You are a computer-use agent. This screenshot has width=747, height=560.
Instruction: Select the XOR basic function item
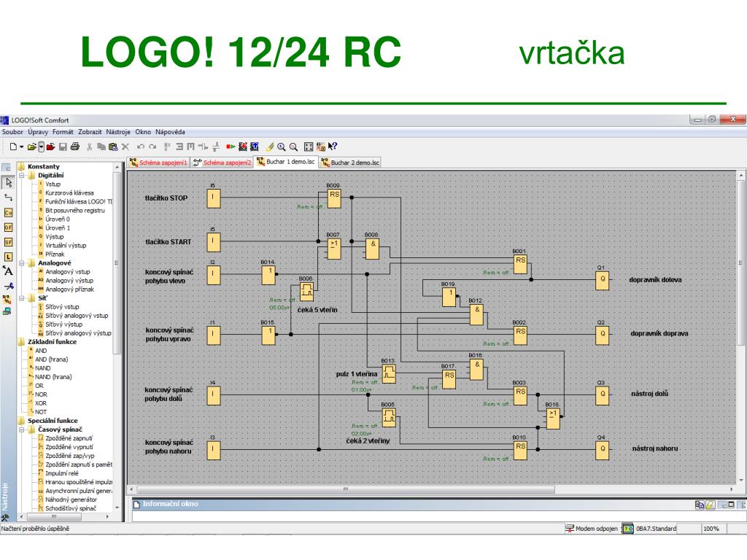[41, 403]
